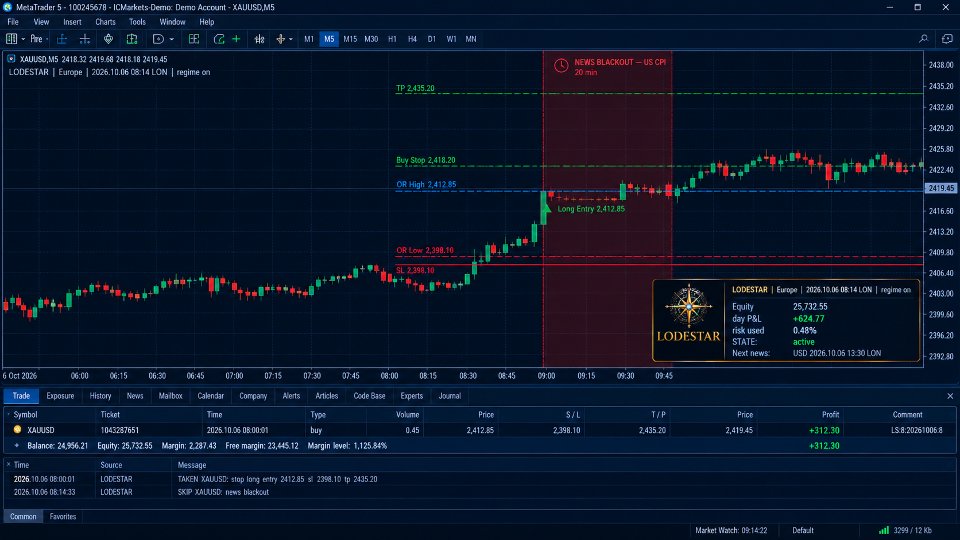This screenshot has width=960, height=540.
Task: Expand the plus icon before Balance row
Action: (x=17, y=446)
